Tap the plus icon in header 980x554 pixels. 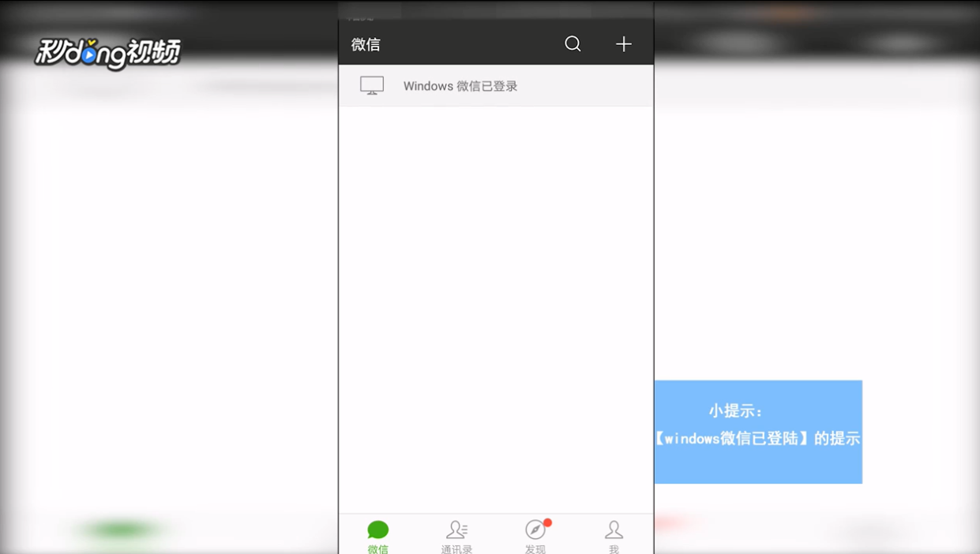click(x=624, y=44)
